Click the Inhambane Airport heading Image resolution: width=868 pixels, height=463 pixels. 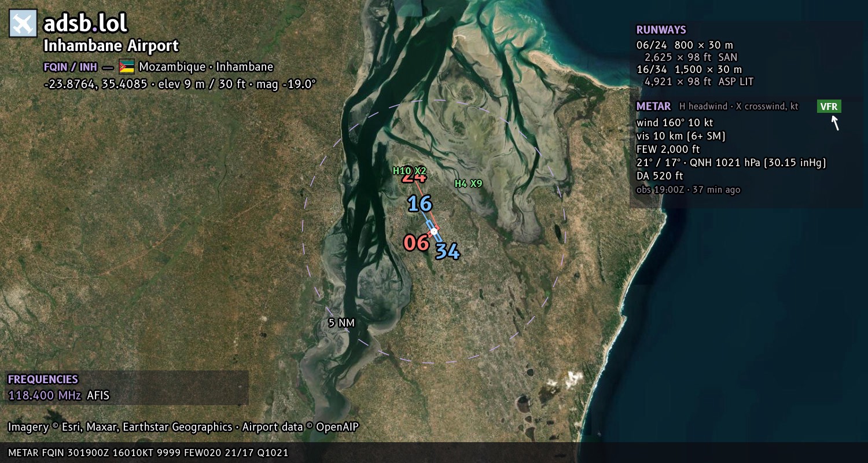click(x=111, y=46)
